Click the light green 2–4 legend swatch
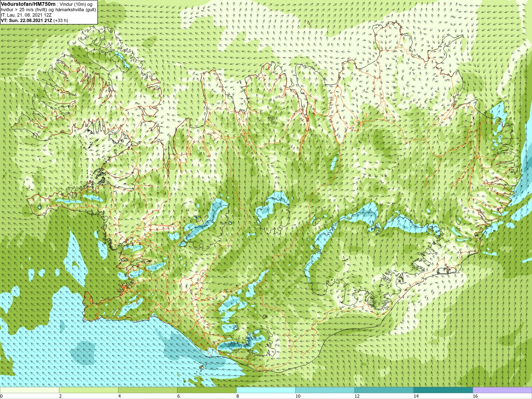The width and height of the screenshot is (532, 399). (89, 390)
